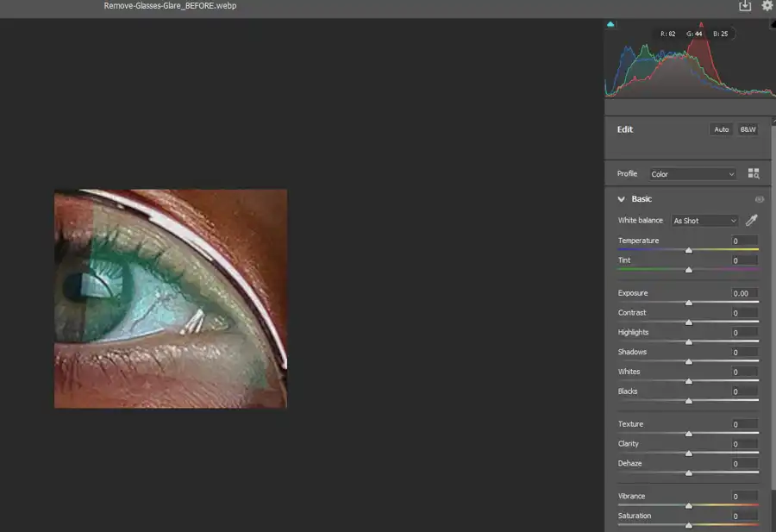Click the eye photo preview image
776x532 pixels.
pos(171,299)
